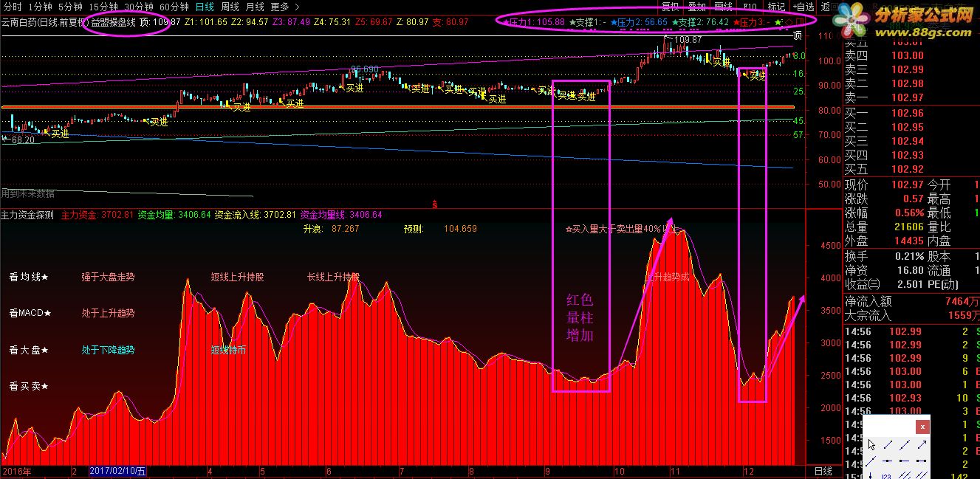This screenshot has height=479, width=980.
Task: Select the arrow pointer tool in drawing palette
Action: pos(871,444)
